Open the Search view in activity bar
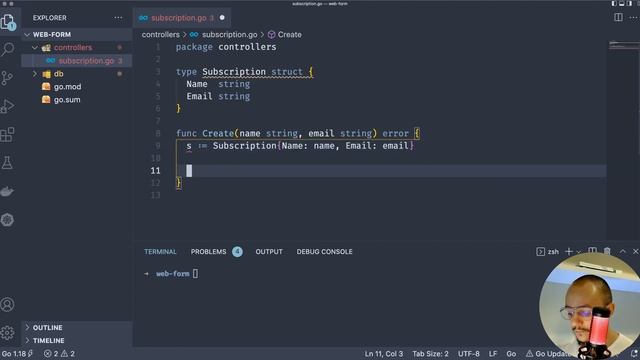This screenshot has height=360, width=640. pos(8,49)
